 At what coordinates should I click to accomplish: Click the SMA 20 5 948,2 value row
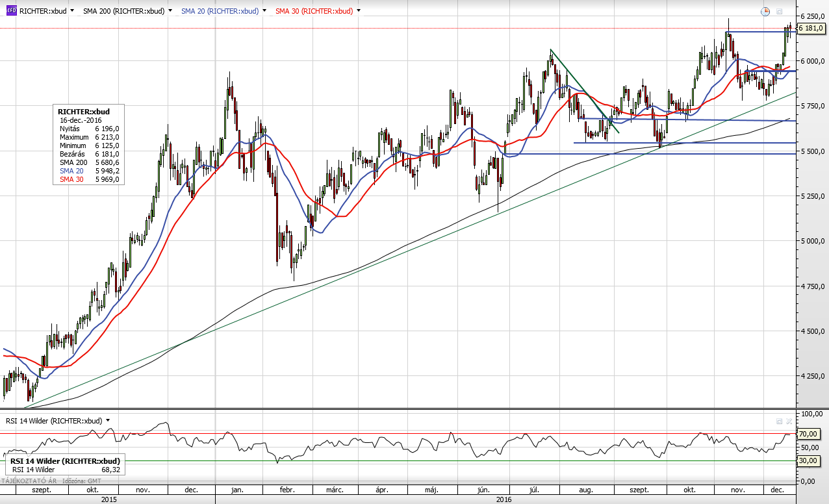(88, 171)
